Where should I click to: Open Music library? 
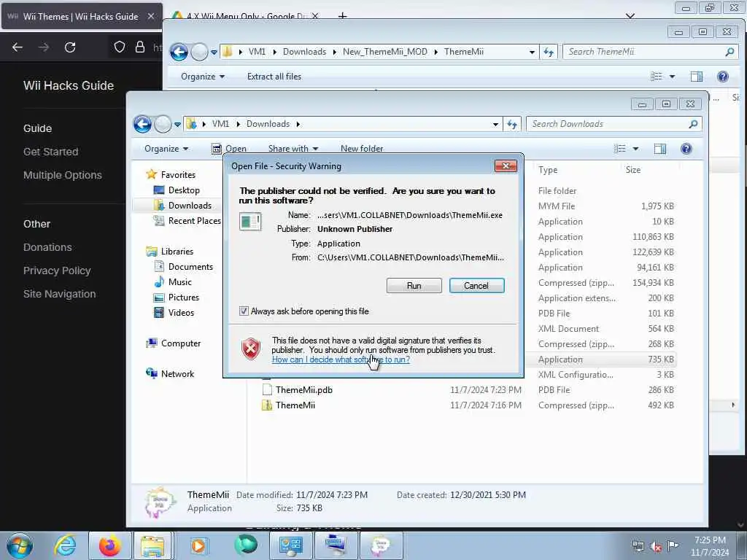coord(179,282)
